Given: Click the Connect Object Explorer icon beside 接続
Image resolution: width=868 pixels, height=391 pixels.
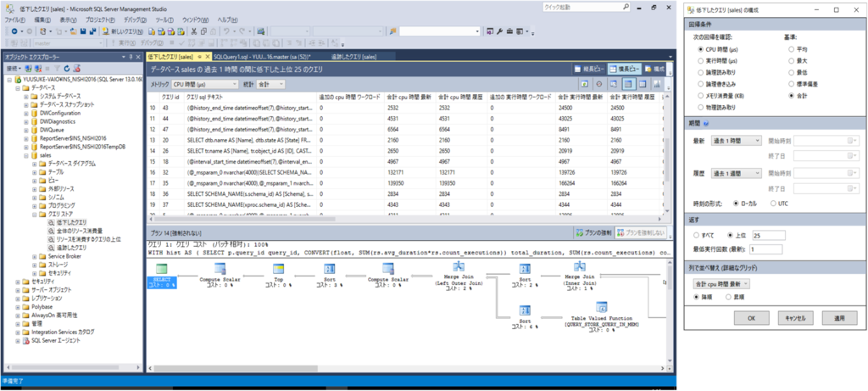Looking at the screenshot, I should (x=28, y=69).
